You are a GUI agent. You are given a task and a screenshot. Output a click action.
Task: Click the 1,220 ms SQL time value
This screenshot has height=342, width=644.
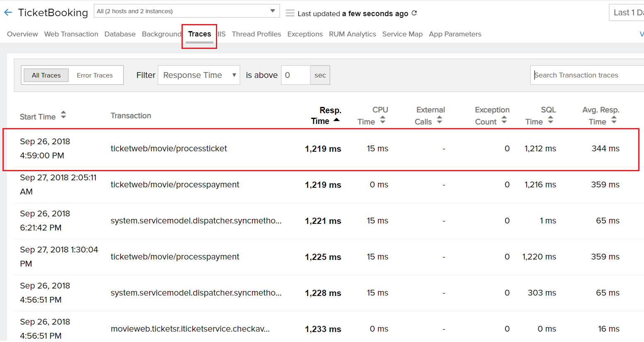point(539,257)
